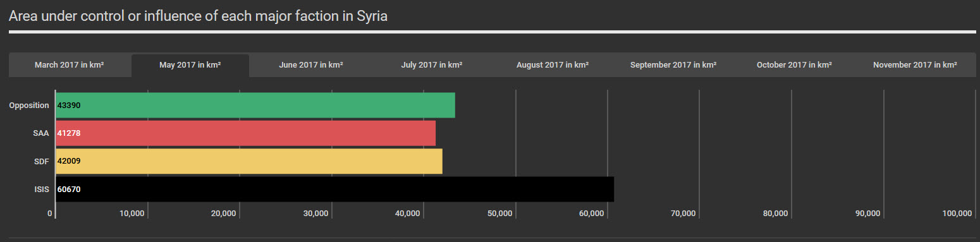Screen dimensions: 980x242
Task: Select the SAA axis label
Action: [x=41, y=133]
